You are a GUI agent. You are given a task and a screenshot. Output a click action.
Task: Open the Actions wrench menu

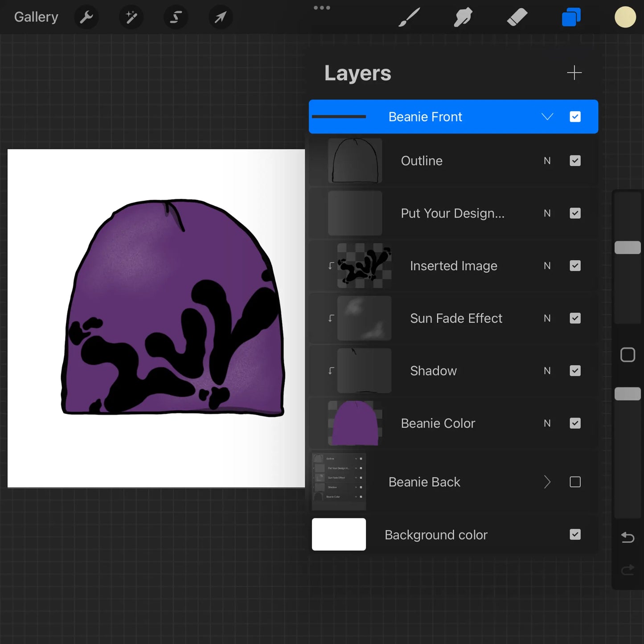[x=86, y=17]
